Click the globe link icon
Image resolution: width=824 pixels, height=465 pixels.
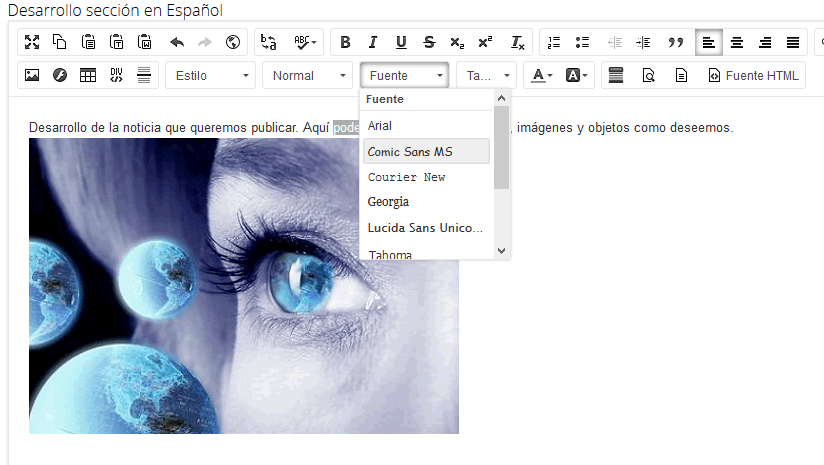[233, 42]
